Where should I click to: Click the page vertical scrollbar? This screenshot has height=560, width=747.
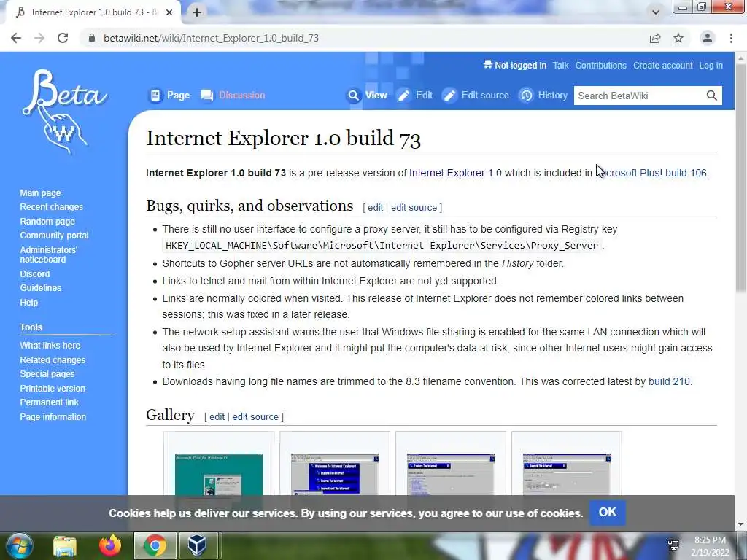[x=741, y=176]
